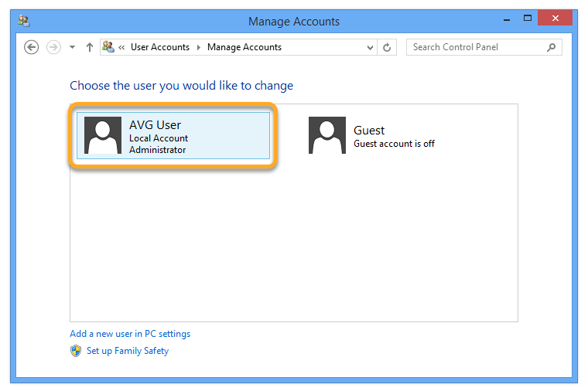Expand the arrow after User Accounts breadcrumb
Viewport: 588px width, 391px height.
(198, 47)
